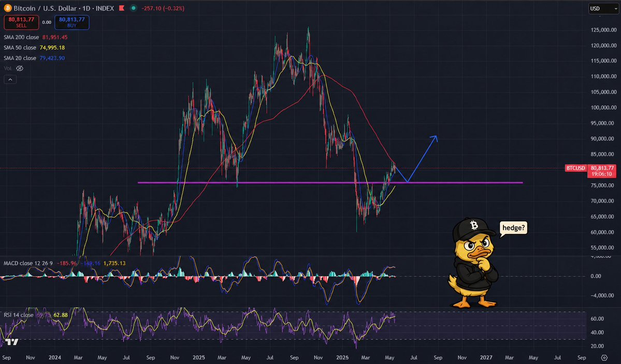The image size is (621, 364).
Task: Click 125,000.00 on the price axis
Action: tap(603, 30)
